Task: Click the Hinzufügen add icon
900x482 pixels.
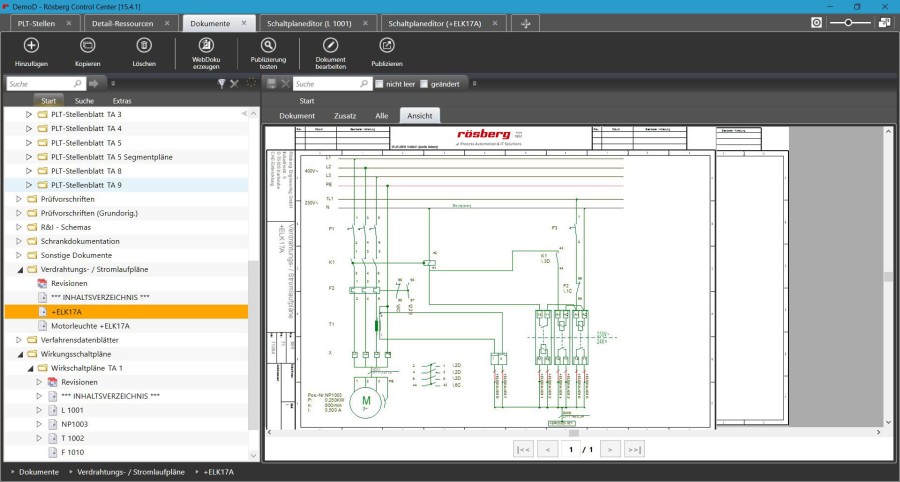Action: [31, 45]
